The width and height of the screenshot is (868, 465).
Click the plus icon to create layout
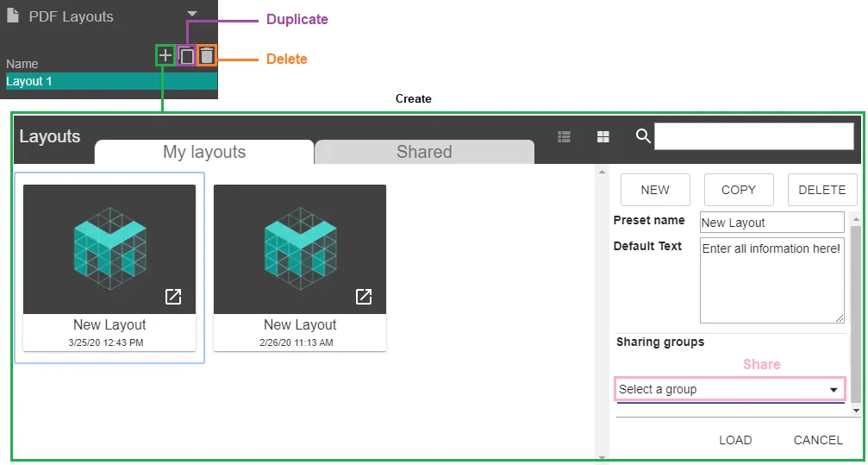pyautogui.click(x=165, y=56)
